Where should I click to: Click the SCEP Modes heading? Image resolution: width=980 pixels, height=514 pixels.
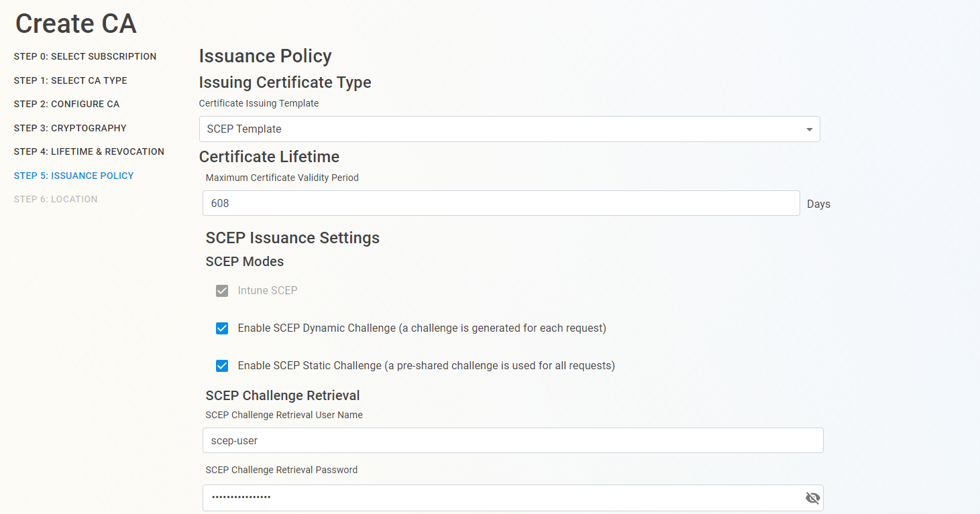coord(245,261)
